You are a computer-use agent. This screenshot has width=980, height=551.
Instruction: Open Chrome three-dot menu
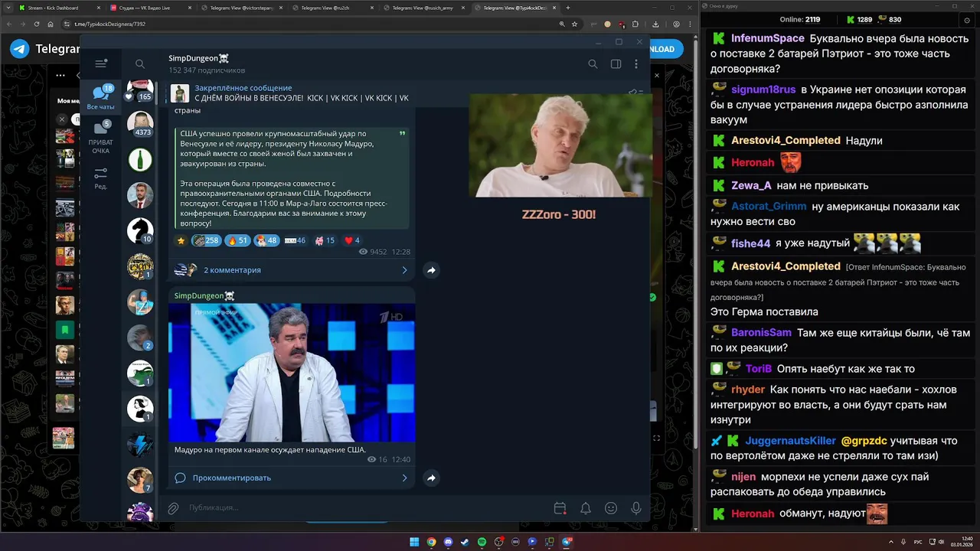tap(690, 24)
